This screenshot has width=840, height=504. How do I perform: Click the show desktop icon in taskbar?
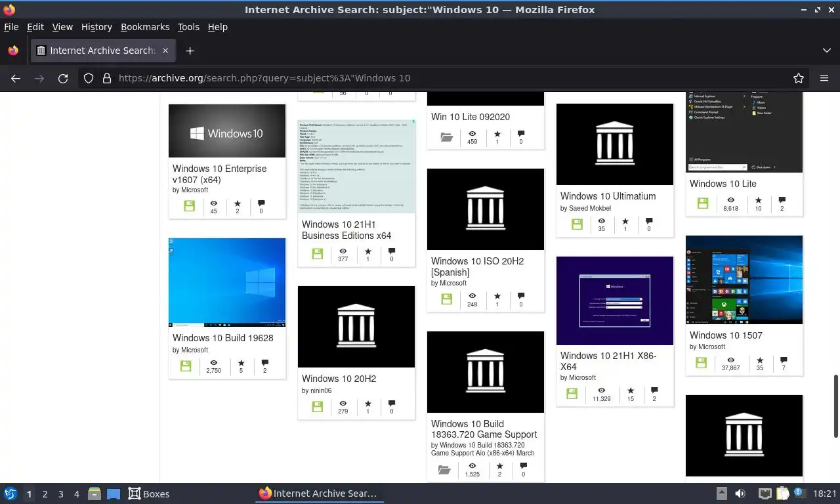click(114, 493)
